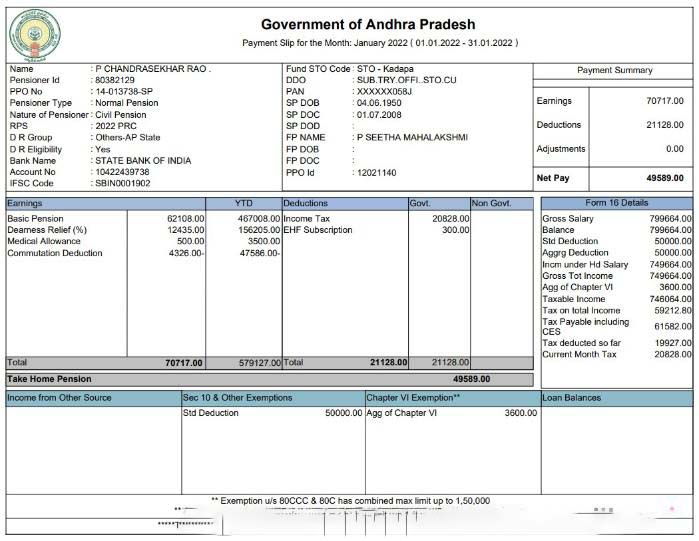Click the Gross Salary line in Form 16
699x541 pixels.
click(568, 218)
